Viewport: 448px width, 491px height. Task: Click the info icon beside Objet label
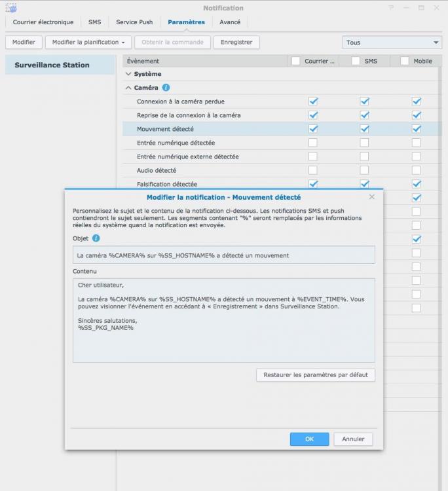96,238
